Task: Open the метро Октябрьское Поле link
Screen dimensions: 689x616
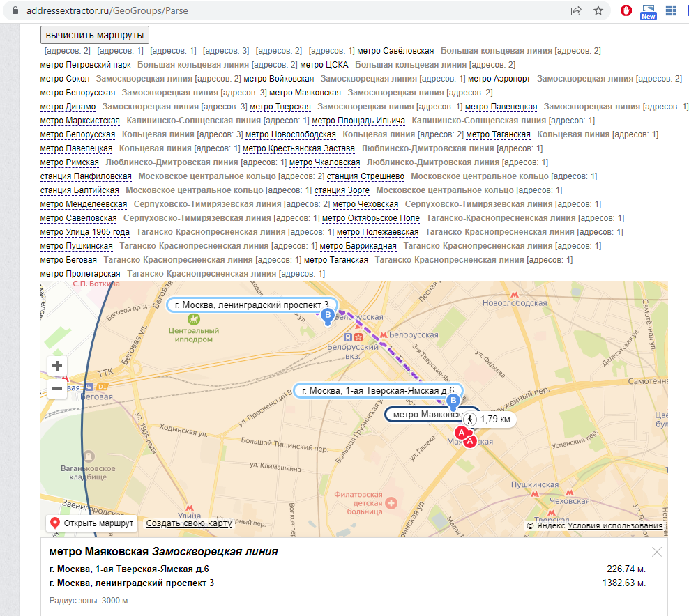Action: (x=370, y=218)
